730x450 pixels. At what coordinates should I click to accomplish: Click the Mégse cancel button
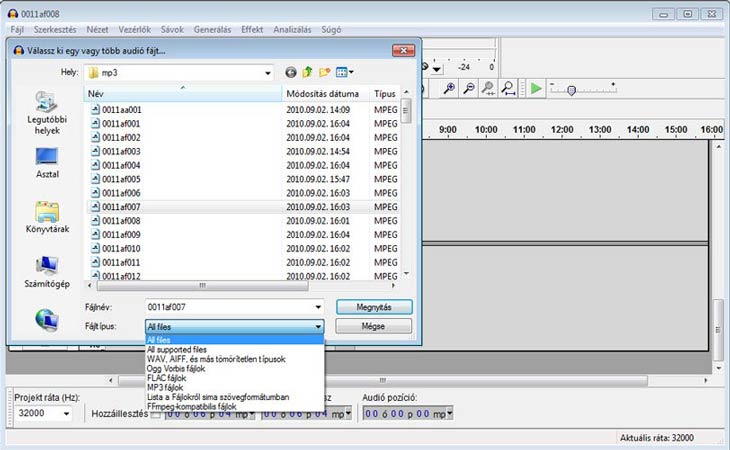[373, 327]
